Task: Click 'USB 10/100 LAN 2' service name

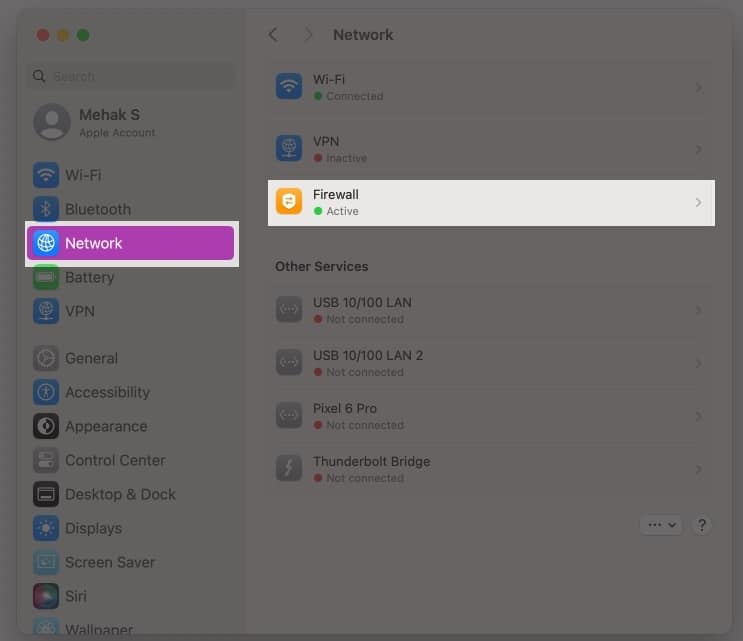Action: tap(368, 355)
